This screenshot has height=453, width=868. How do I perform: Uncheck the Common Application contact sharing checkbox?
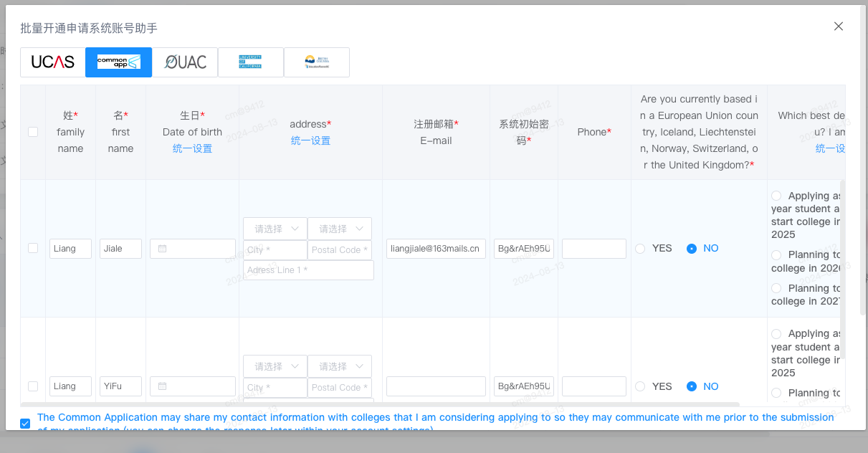coord(26,424)
